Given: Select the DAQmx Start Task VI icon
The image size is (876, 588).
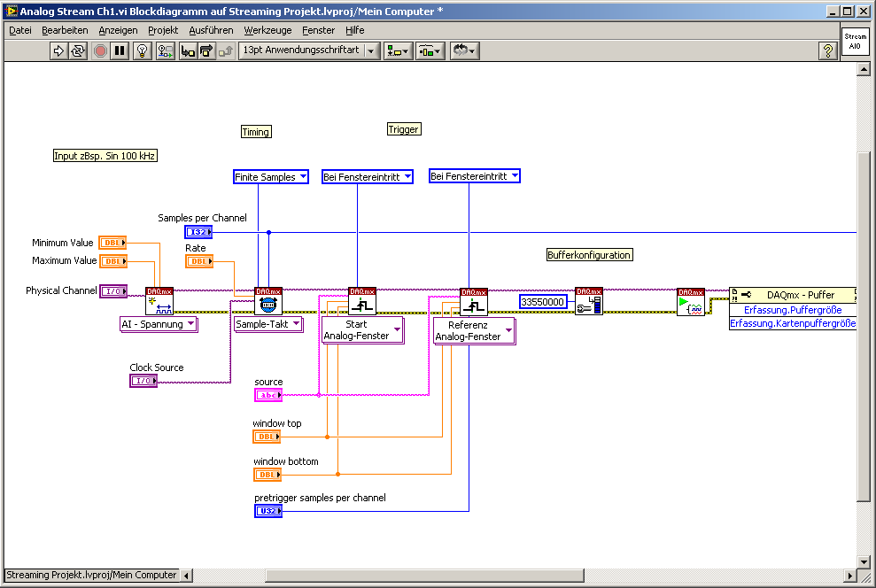Looking at the screenshot, I should pyautogui.click(x=691, y=302).
